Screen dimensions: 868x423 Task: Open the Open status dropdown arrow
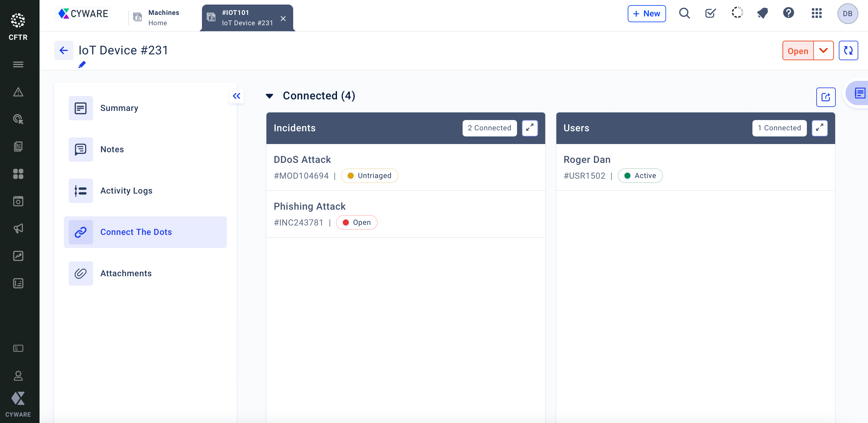coord(823,51)
